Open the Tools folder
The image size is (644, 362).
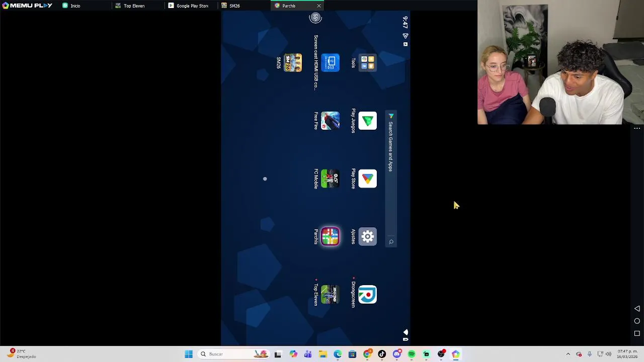point(367,63)
